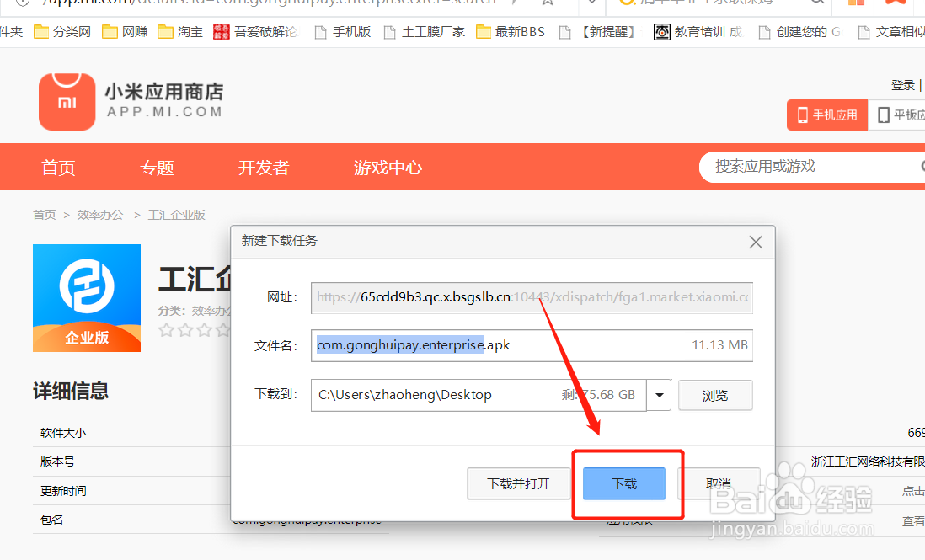The image size is (925, 560).
Task: Click the first rating star for 工汇企业版
Action: pyautogui.click(x=167, y=330)
